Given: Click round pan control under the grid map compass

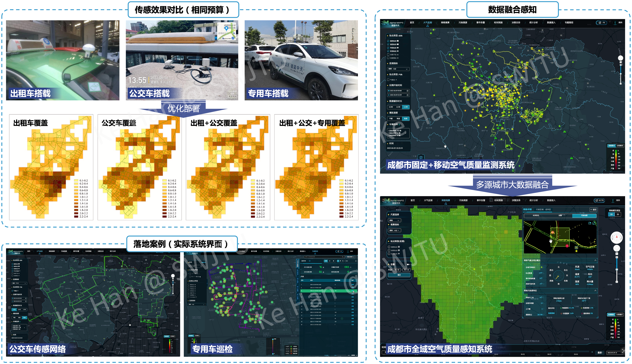Looking at the screenshot, I should click(617, 248).
